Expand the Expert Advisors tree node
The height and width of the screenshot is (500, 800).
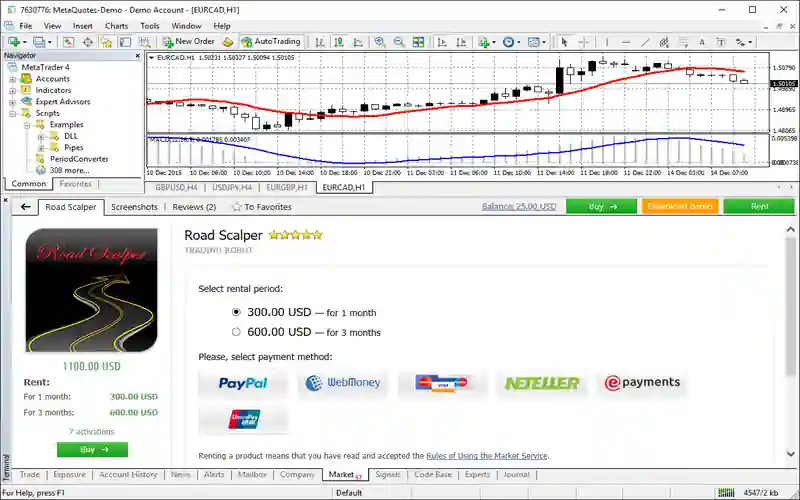(x=13, y=102)
